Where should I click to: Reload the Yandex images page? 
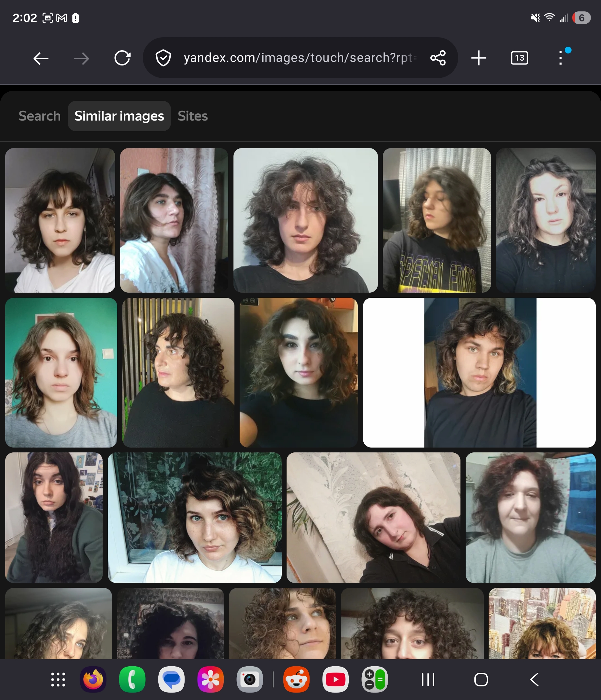(x=122, y=58)
